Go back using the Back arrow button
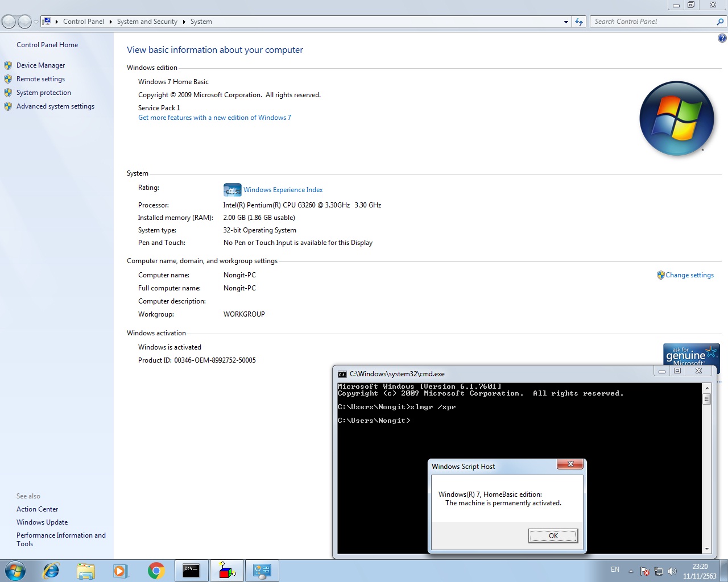Screen dimensions: 728x582 9,22
